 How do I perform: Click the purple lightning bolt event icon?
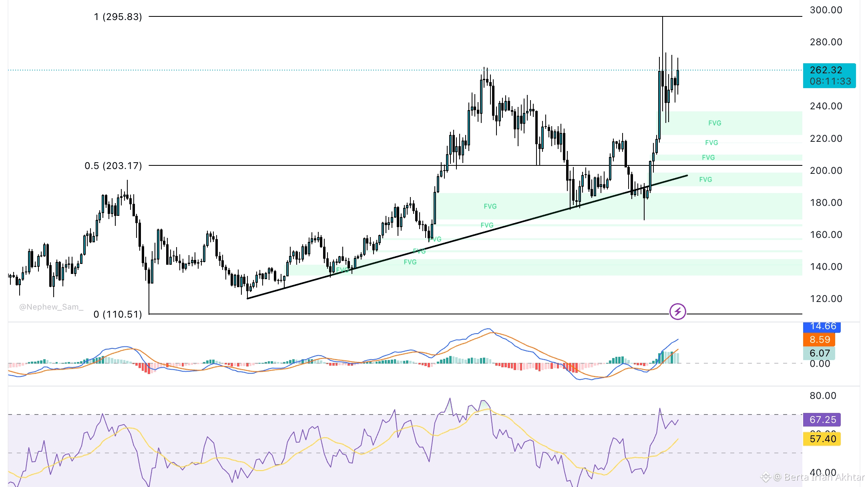click(677, 311)
